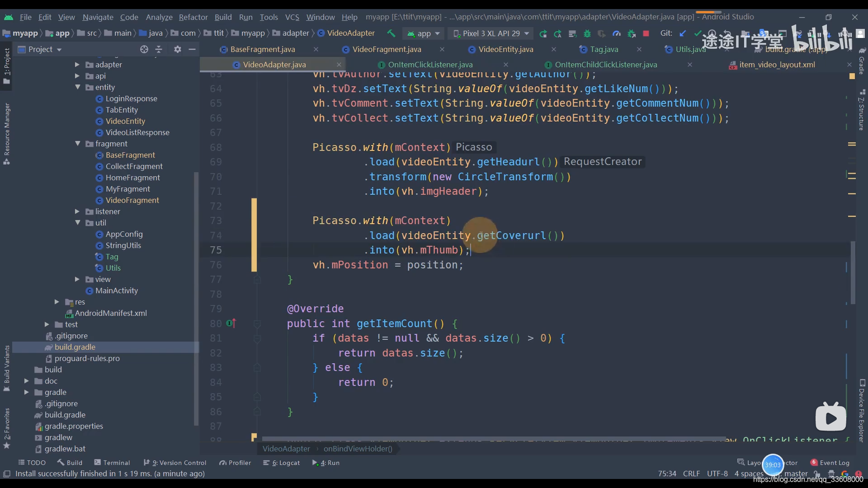Click Run with Coverage icon
This screenshot has width=868, height=488.
pos(602,33)
